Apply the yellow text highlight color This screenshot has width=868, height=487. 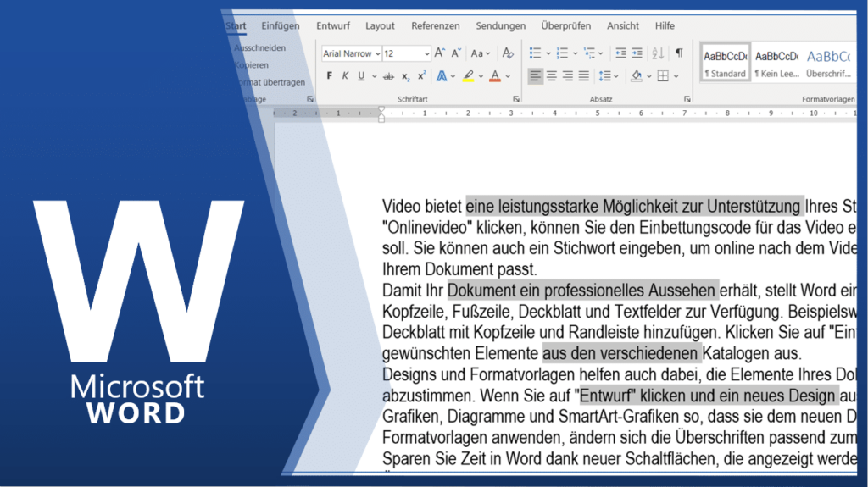(x=468, y=76)
